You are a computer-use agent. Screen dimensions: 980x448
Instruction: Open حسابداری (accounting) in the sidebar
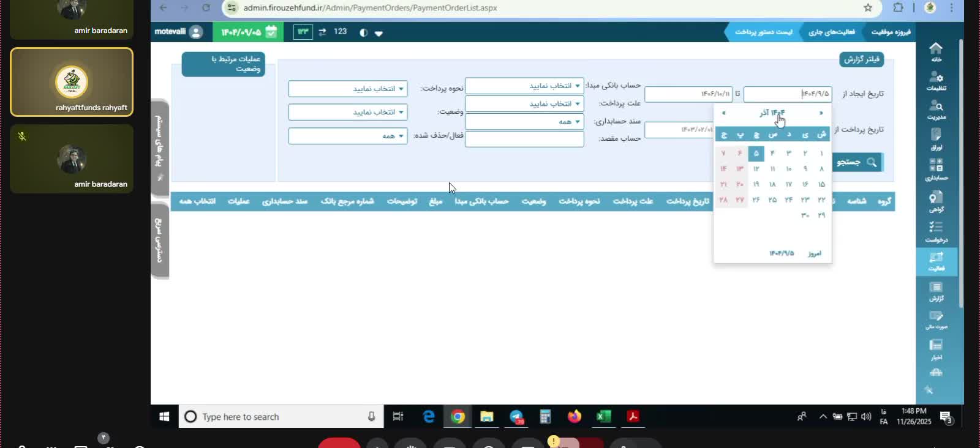(x=936, y=170)
